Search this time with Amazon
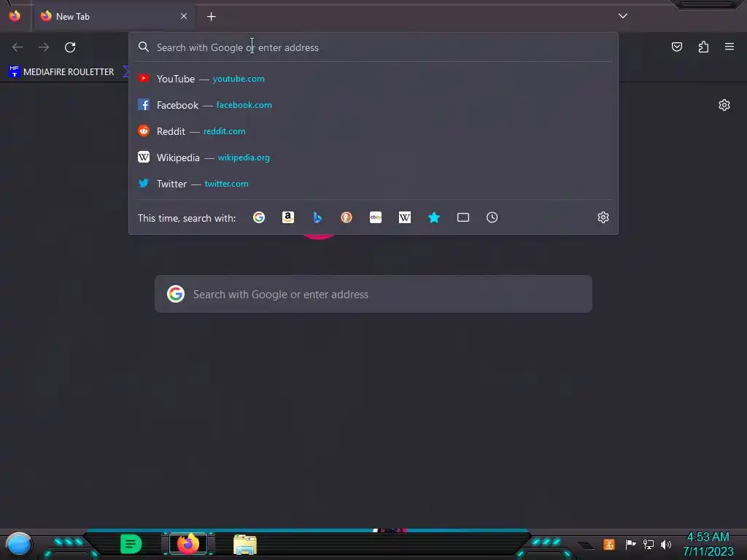This screenshot has width=747, height=560. point(287,217)
